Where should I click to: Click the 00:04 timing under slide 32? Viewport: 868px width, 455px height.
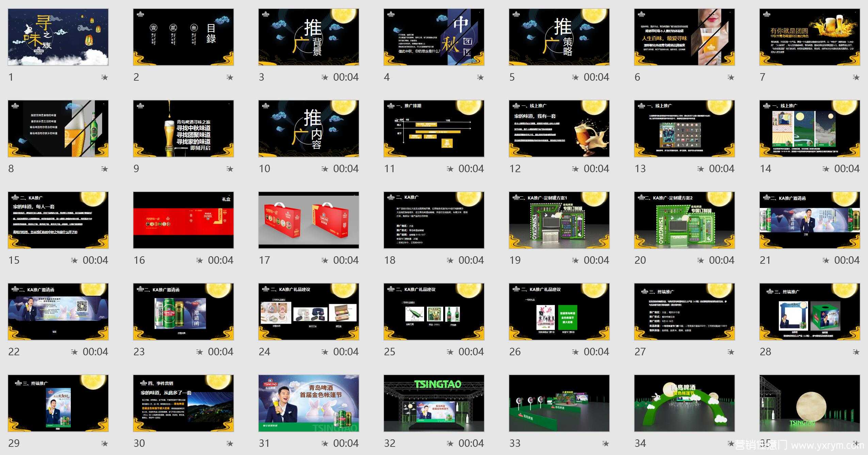pos(471,443)
